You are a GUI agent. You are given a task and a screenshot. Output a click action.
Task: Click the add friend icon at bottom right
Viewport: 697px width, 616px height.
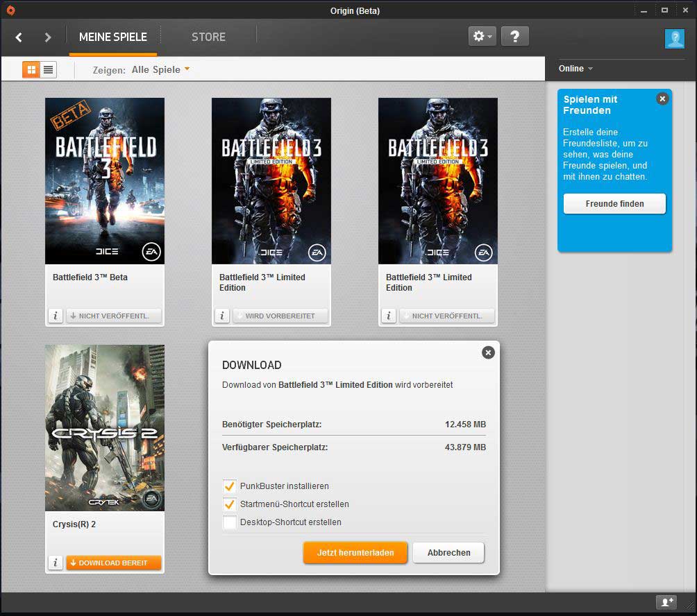tap(666, 602)
